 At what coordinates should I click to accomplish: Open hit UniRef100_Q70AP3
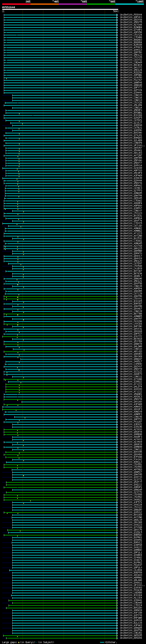tap(131, 30)
